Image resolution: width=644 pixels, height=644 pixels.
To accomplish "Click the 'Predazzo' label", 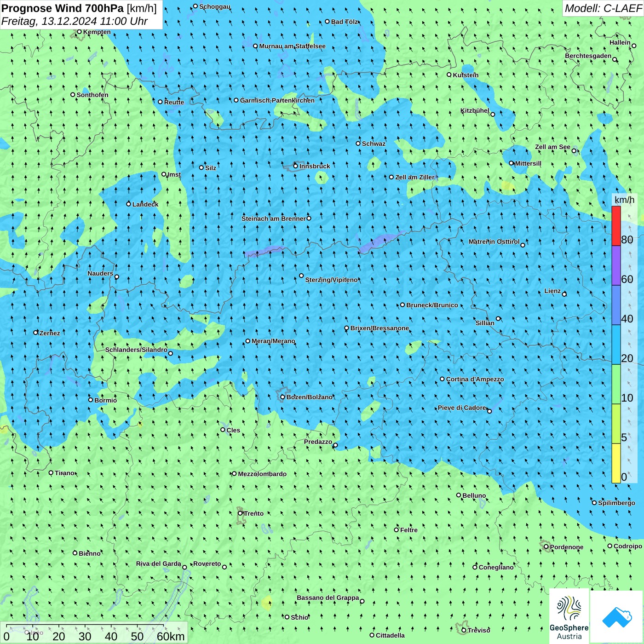I will pyautogui.click(x=318, y=442).
